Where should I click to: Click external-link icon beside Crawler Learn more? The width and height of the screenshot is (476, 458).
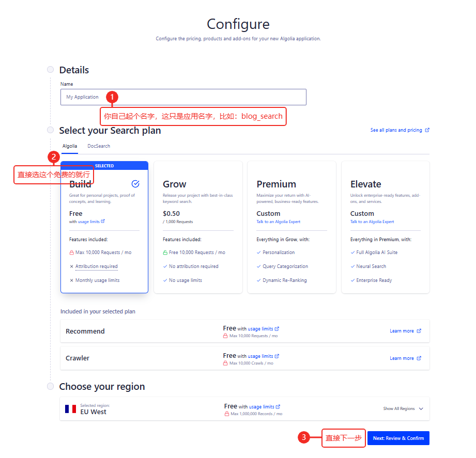(419, 358)
